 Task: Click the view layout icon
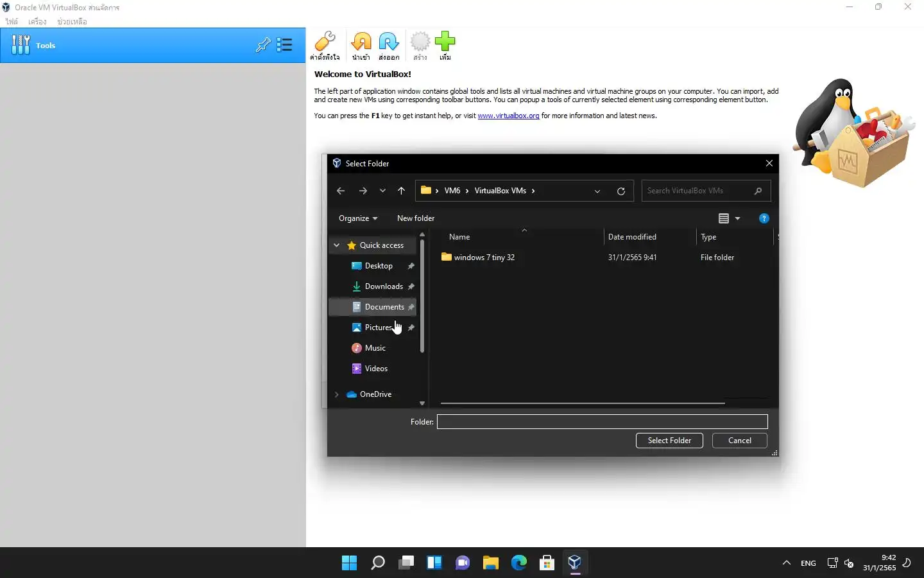point(724,218)
